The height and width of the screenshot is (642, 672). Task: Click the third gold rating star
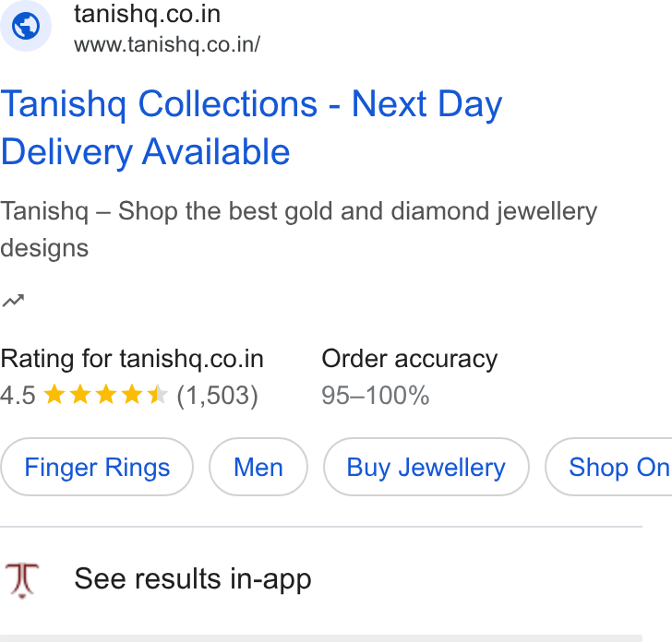point(106,395)
